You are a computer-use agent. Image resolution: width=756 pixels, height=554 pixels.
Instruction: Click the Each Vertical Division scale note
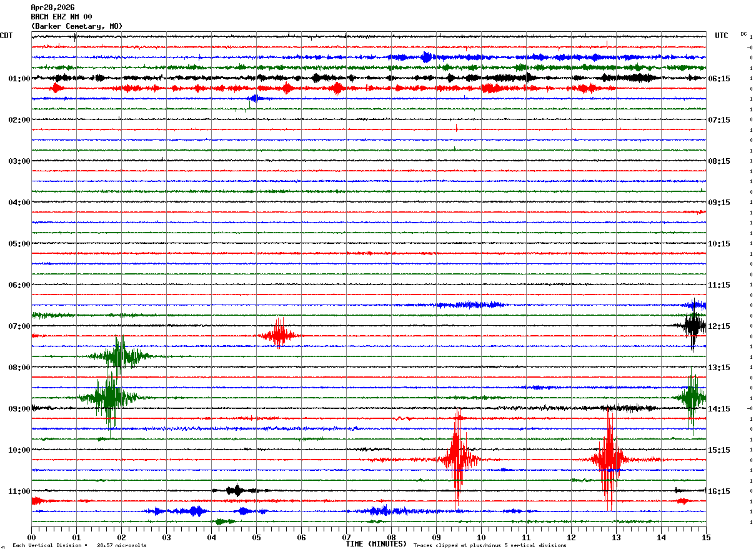pos(80,545)
